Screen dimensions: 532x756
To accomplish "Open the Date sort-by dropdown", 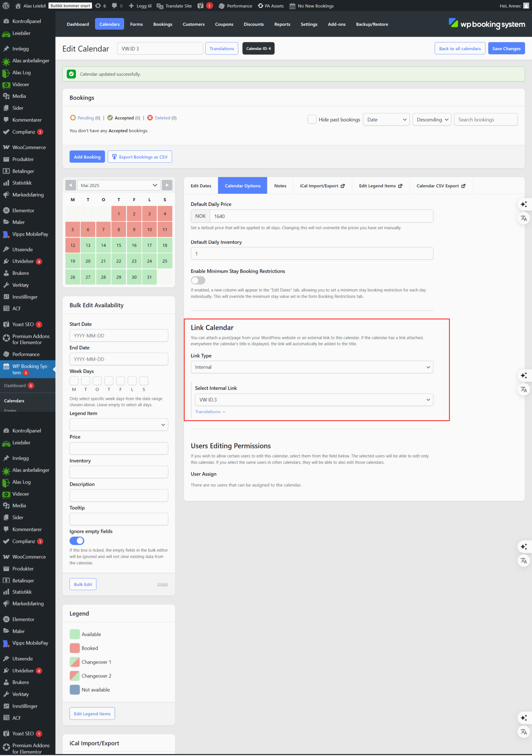I will [x=386, y=120].
